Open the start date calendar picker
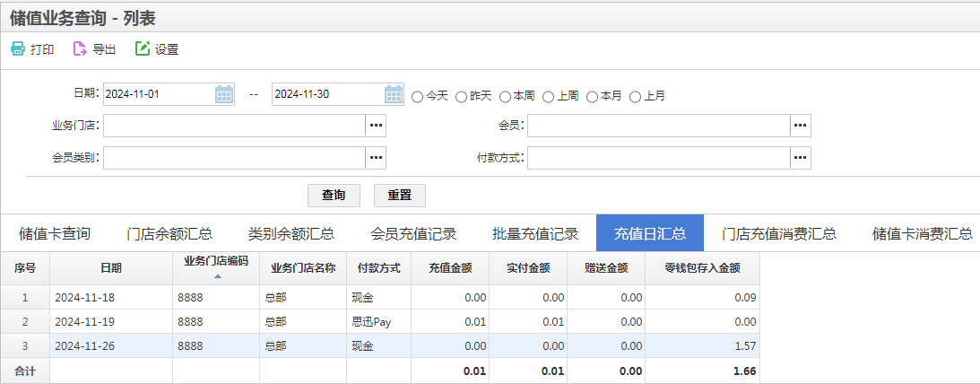 (x=224, y=94)
